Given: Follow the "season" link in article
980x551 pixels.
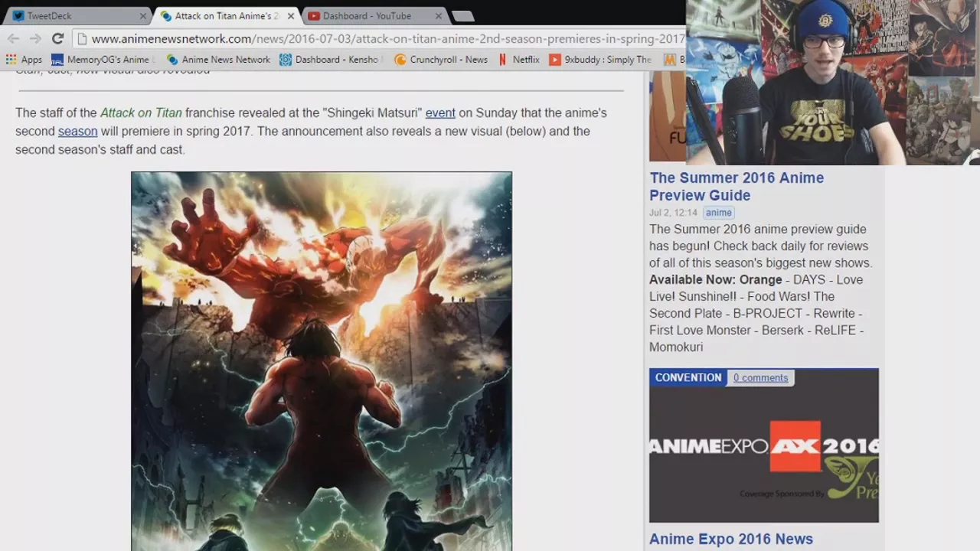Looking at the screenshot, I should pos(78,132).
